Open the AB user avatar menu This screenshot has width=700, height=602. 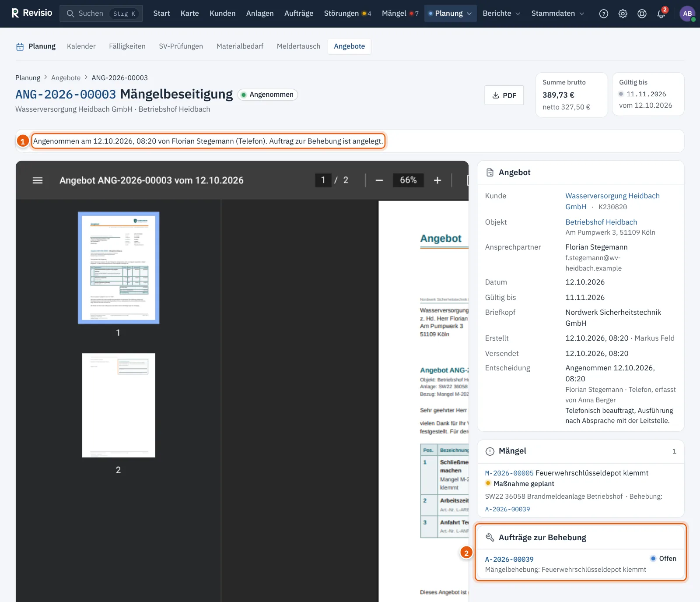pos(687,14)
